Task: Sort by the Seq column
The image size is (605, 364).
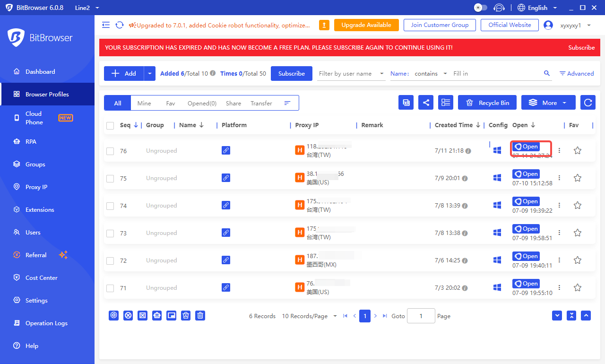Action: pyautogui.click(x=129, y=125)
